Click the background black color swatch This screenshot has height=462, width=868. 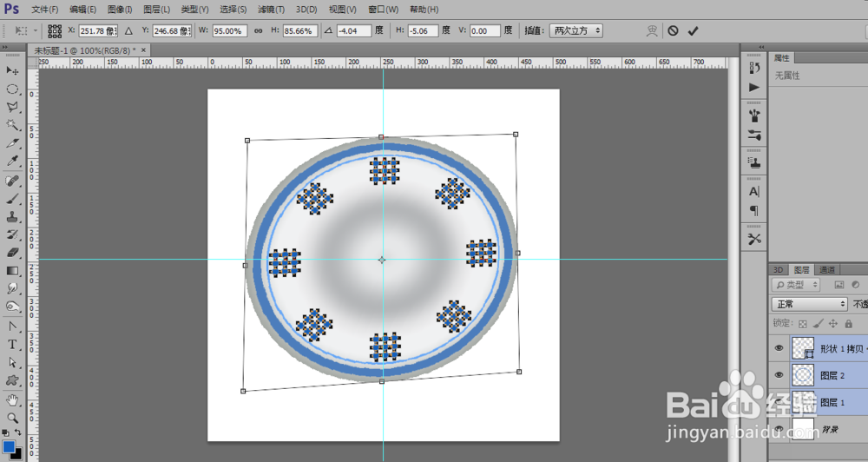(x=17, y=455)
